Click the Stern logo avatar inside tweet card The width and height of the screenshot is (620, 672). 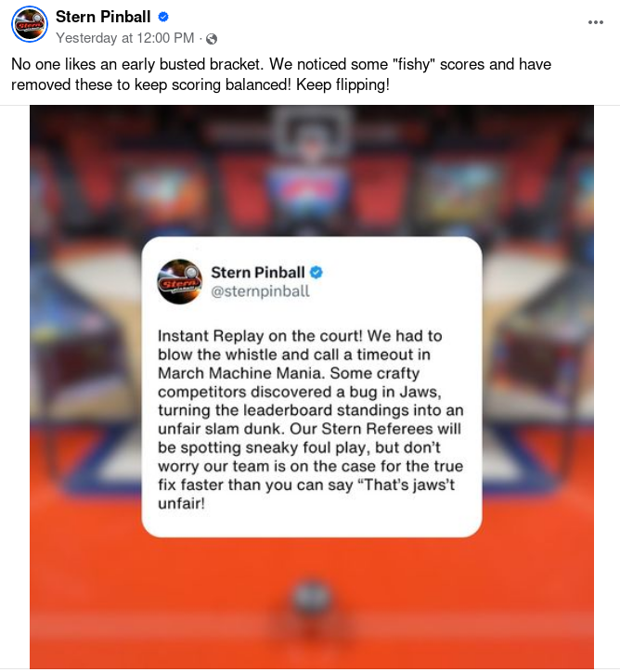[x=180, y=281]
